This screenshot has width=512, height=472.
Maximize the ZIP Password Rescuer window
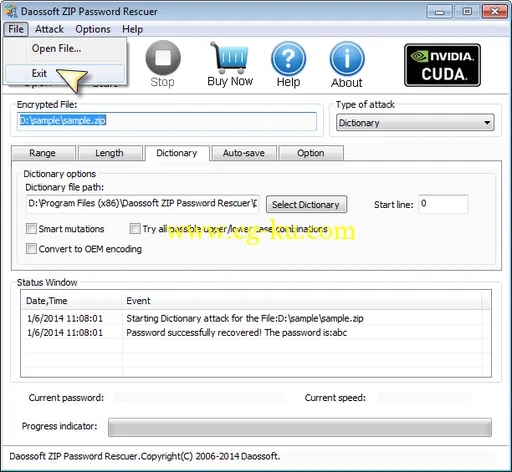(467, 12)
